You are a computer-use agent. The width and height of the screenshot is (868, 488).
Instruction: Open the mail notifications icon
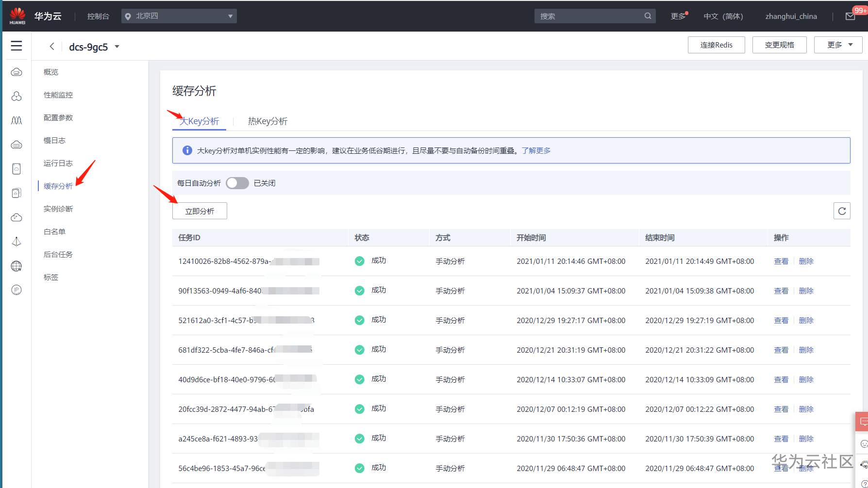850,16
